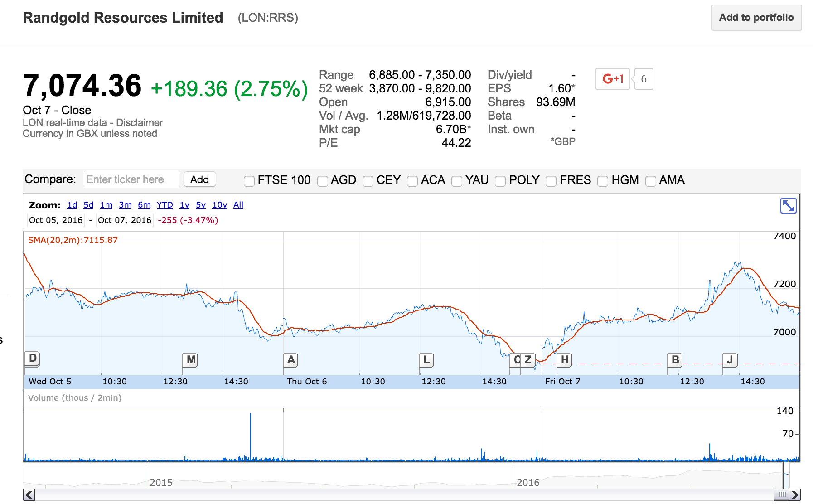Viewport: 813px width, 504px height.
Task: Open news marker A on chart
Action: (x=291, y=360)
